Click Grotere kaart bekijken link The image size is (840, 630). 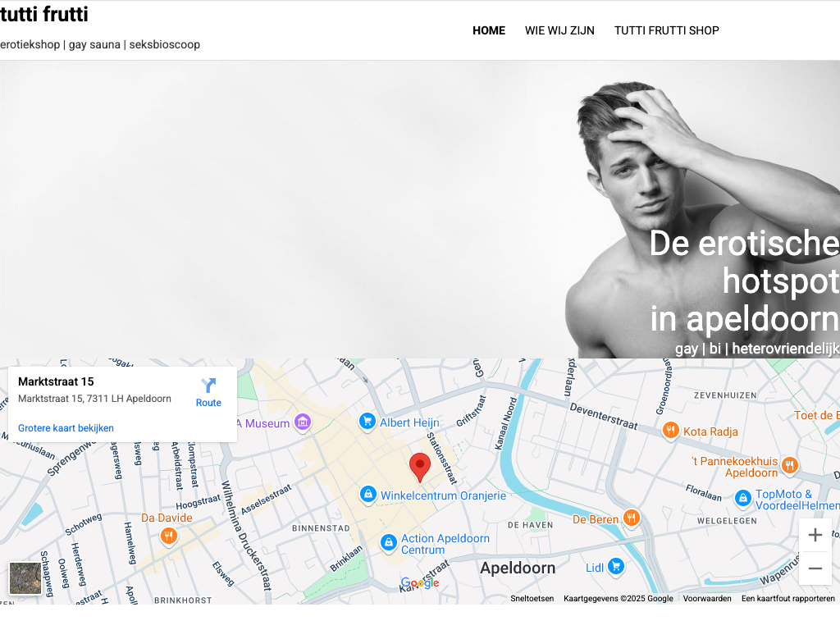click(x=66, y=428)
